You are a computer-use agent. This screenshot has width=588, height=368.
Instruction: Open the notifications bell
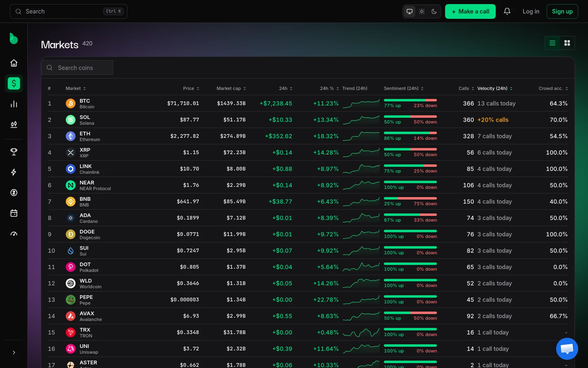point(507,11)
